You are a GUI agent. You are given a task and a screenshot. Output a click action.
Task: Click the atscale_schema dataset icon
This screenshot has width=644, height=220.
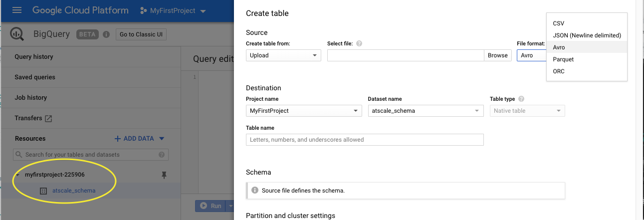(x=43, y=191)
